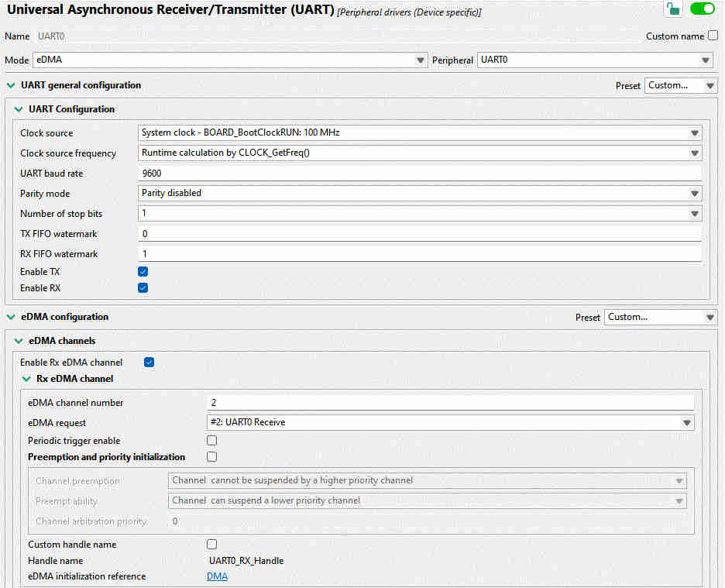Click the UART component title heading
This screenshot has width=725, height=588.
coord(170,10)
